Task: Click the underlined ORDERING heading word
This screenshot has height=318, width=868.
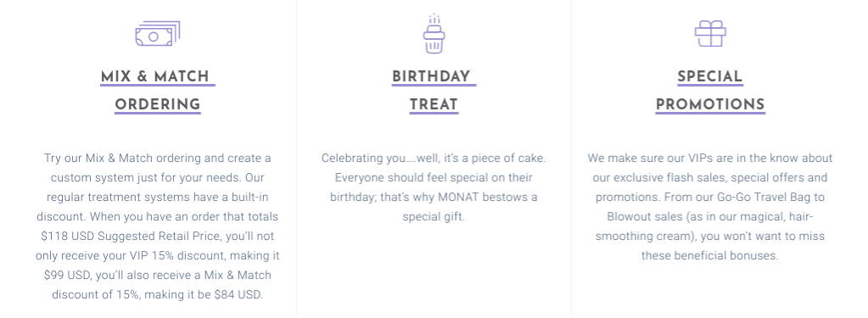Action: 158,105
